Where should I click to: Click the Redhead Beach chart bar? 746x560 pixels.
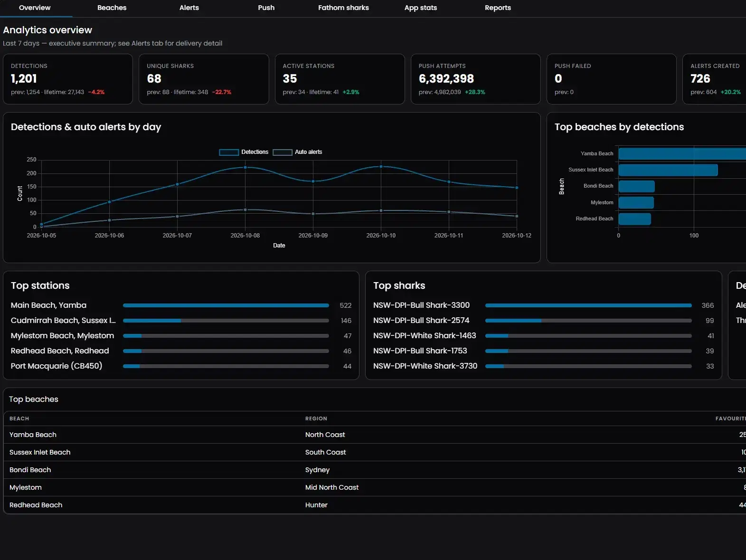634,219
